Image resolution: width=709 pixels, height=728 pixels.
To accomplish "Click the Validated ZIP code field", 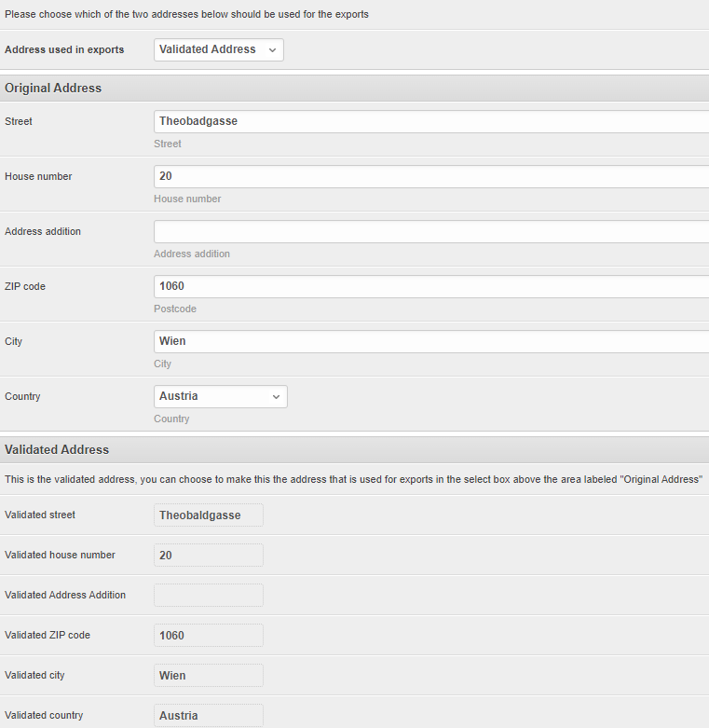I will pyautogui.click(x=209, y=635).
